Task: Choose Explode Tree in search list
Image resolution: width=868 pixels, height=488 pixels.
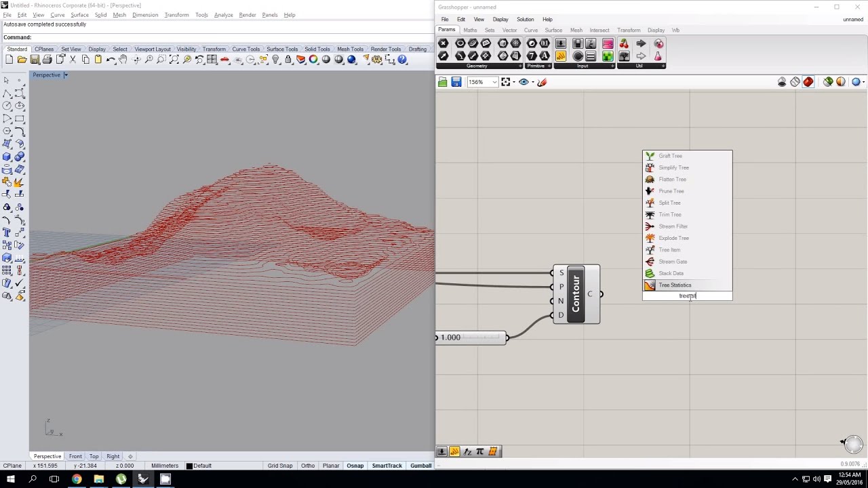Action: 688,238
